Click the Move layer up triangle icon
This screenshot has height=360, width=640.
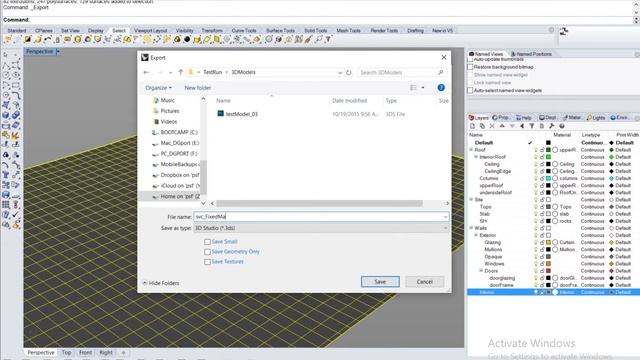pyautogui.click(x=502, y=126)
